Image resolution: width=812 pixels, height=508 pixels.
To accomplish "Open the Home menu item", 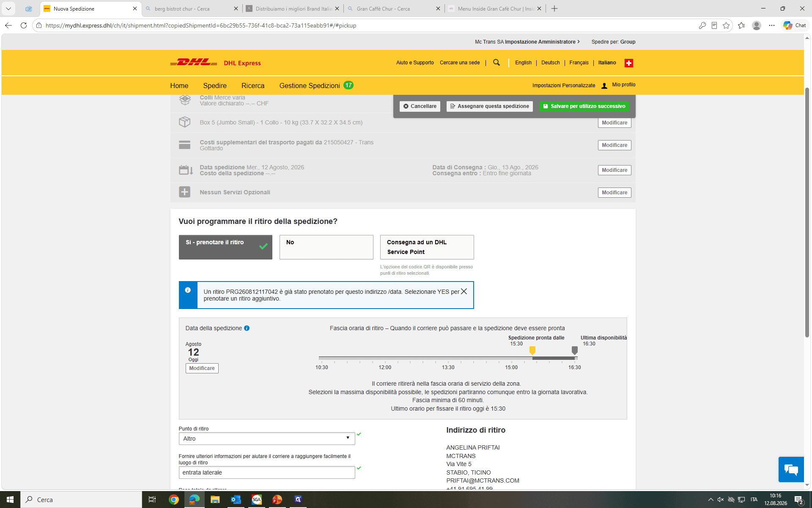I will pos(179,86).
